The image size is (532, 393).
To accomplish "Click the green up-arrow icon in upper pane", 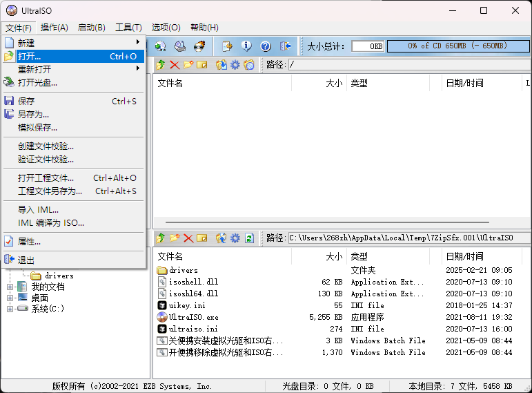I will click(x=161, y=65).
